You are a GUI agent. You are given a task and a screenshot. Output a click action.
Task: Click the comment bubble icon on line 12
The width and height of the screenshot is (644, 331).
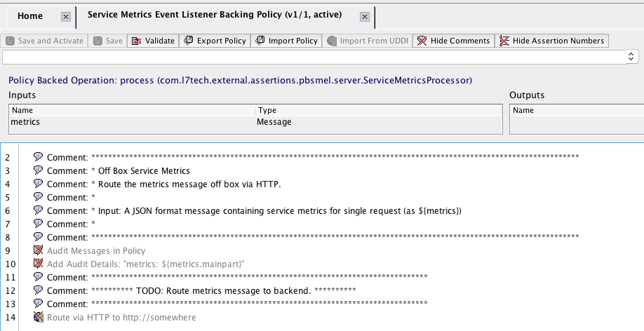(38, 290)
